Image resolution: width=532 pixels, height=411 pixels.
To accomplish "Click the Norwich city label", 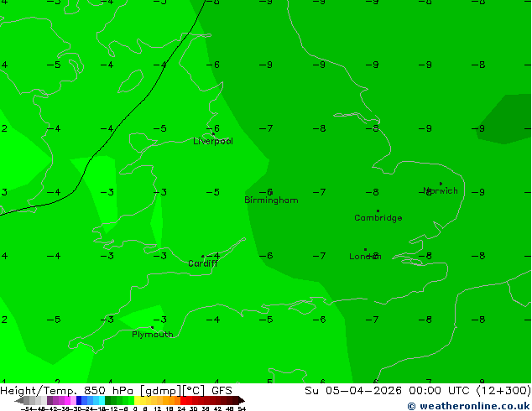I will pyautogui.click(x=441, y=191).
